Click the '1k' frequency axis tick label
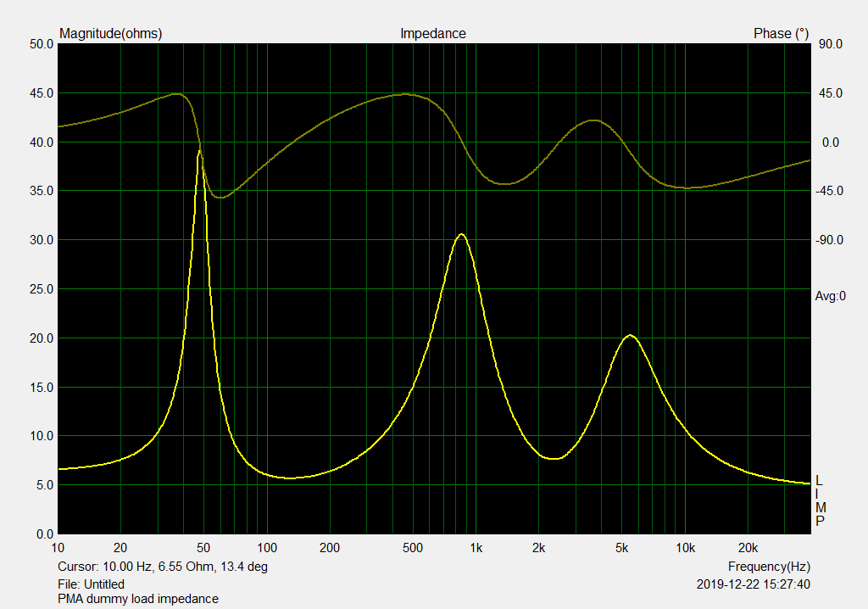The width and height of the screenshot is (868, 609). [x=476, y=549]
